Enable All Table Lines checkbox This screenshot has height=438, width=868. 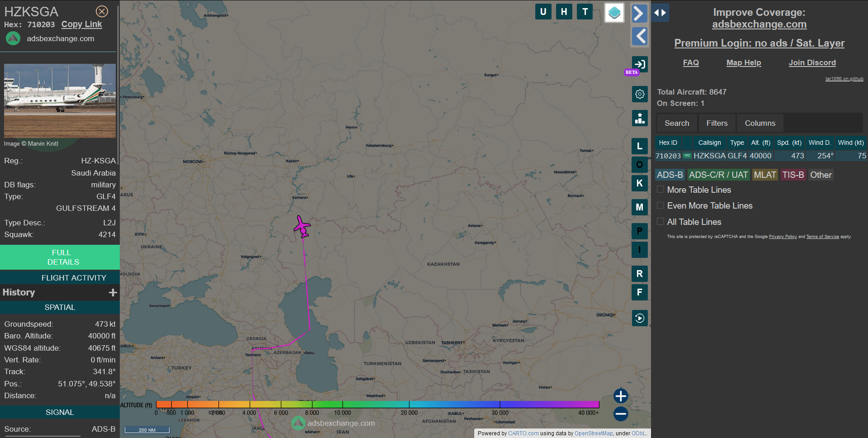pyautogui.click(x=660, y=222)
